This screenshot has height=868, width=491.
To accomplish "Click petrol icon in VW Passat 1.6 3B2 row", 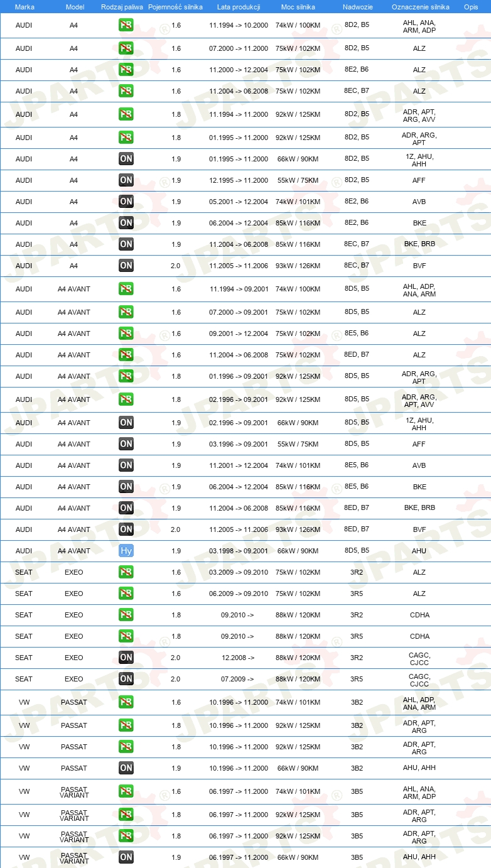I will pos(126,702).
